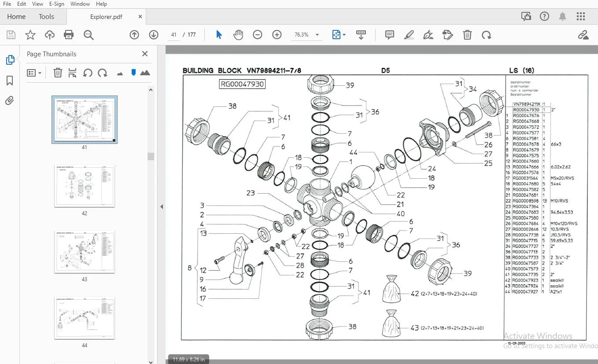Switch to the Tools tab
Viewport: 598px width, 364px height.
tap(46, 17)
